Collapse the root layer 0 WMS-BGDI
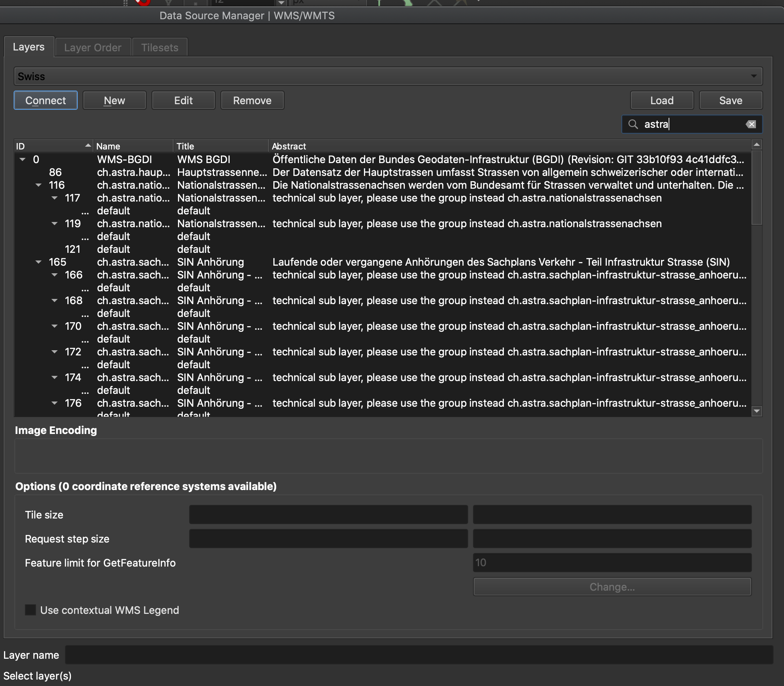 coord(22,159)
